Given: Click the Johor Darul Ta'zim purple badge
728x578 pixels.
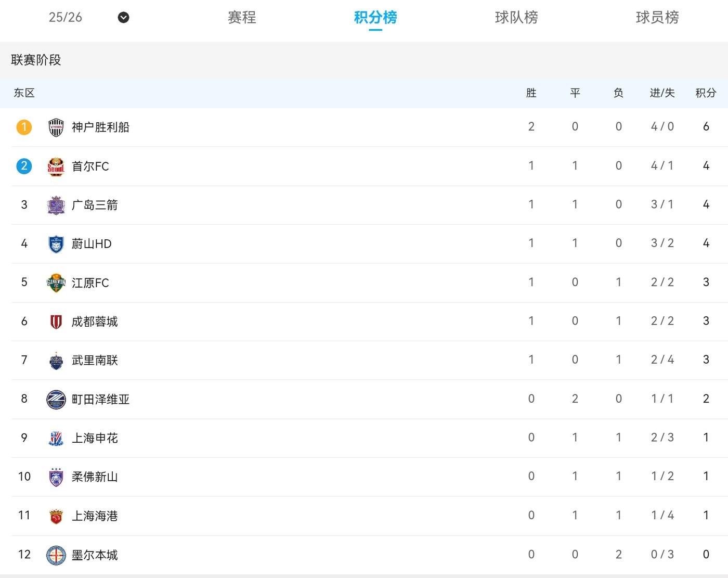Looking at the screenshot, I should (x=56, y=477).
